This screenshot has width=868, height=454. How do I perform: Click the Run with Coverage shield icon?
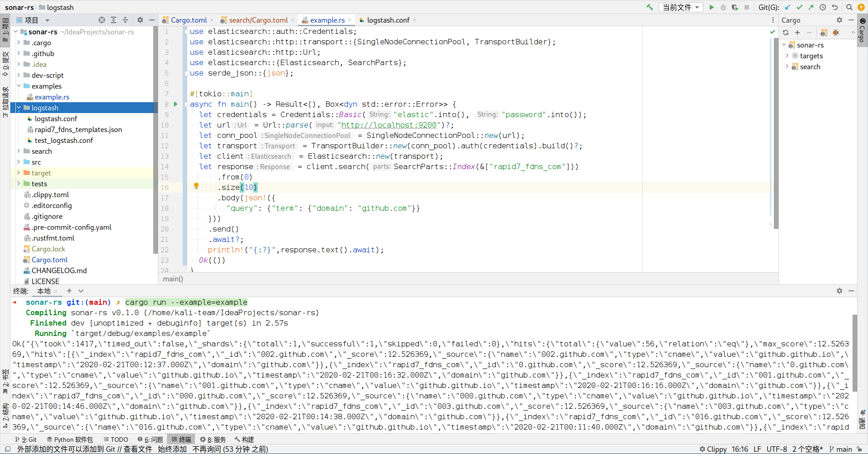click(735, 7)
